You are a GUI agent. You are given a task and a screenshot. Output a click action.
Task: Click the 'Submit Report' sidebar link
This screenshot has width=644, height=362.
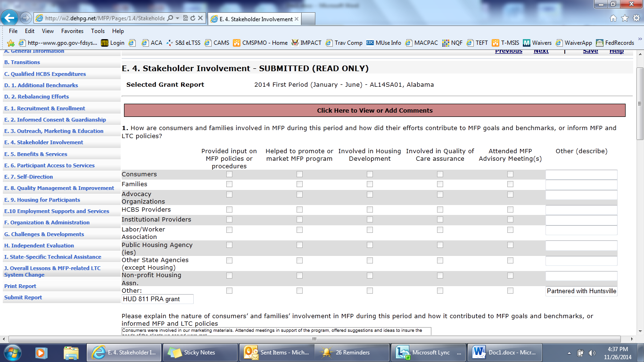tap(23, 297)
